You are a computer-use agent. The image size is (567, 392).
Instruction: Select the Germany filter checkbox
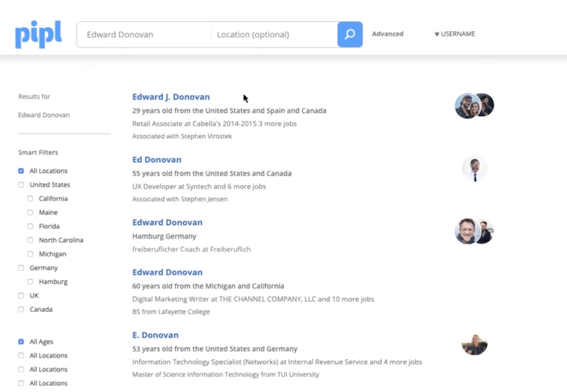point(21,268)
